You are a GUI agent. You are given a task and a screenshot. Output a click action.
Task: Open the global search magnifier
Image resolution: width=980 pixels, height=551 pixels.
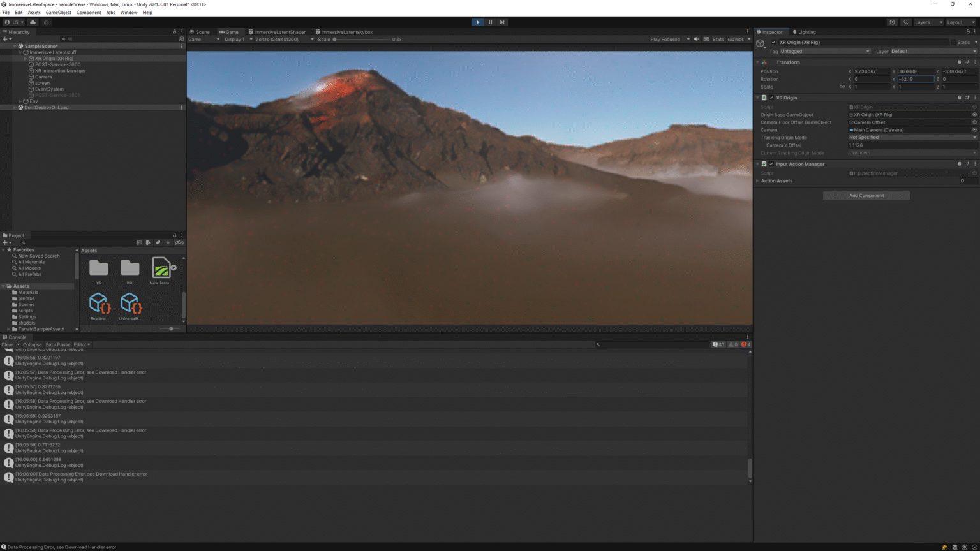point(905,22)
